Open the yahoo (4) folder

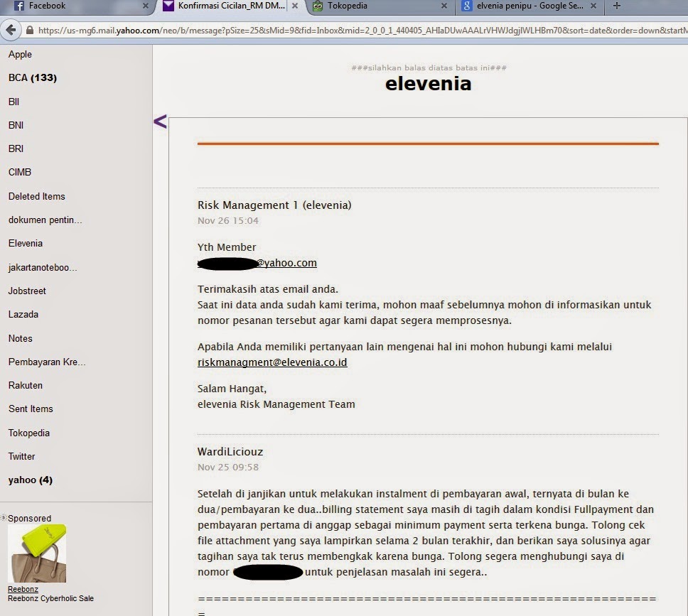pyautogui.click(x=31, y=480)
